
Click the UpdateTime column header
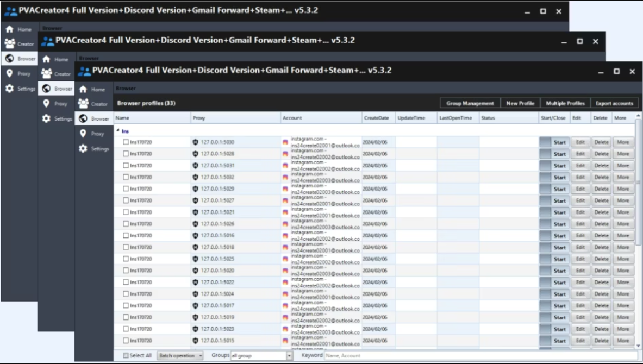coord(416,118)
